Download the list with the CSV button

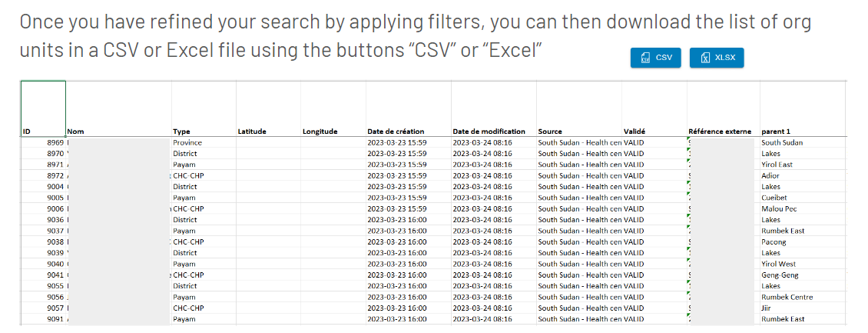[655, 58]
